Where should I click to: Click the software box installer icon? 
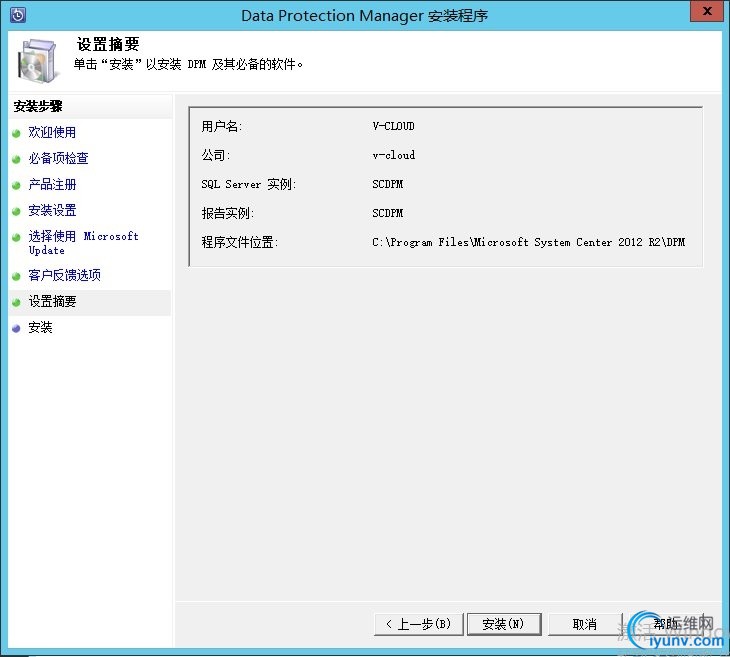pyautogui.click(x=39, y=61)
